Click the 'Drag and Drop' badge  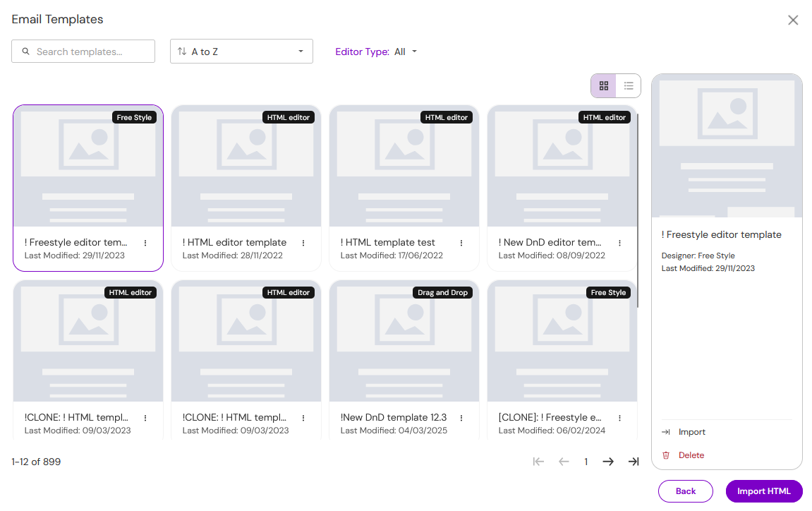[x=443, y=293]
